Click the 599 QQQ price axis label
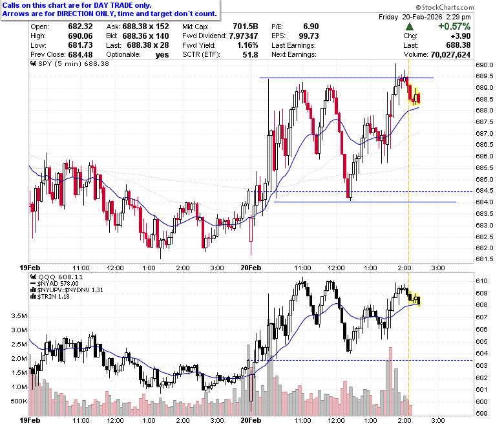 point(481,414)
